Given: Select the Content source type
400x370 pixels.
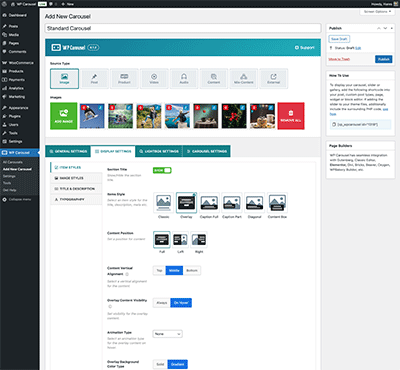Looking at the screenshot, I should pos(214,79).
